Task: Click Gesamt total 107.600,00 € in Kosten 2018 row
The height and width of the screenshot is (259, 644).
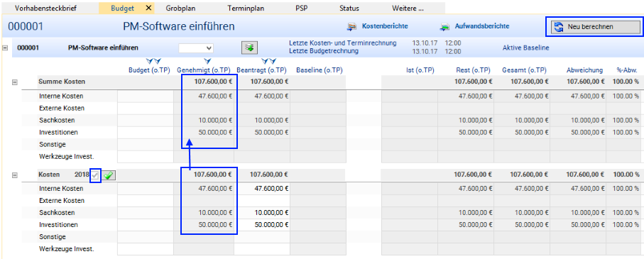Action: (x=530, y=175)
